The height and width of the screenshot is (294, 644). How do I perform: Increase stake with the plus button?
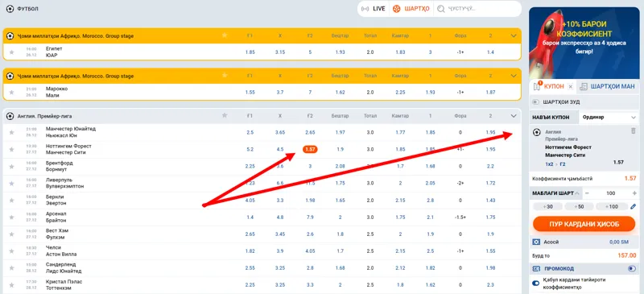pyautogui.click(x=634, y=193)
